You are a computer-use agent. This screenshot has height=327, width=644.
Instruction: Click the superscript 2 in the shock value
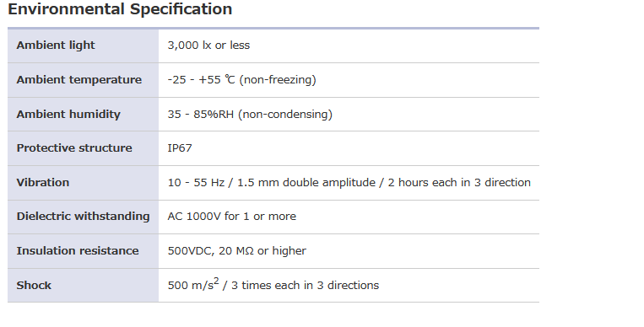[x=216, y=281]
